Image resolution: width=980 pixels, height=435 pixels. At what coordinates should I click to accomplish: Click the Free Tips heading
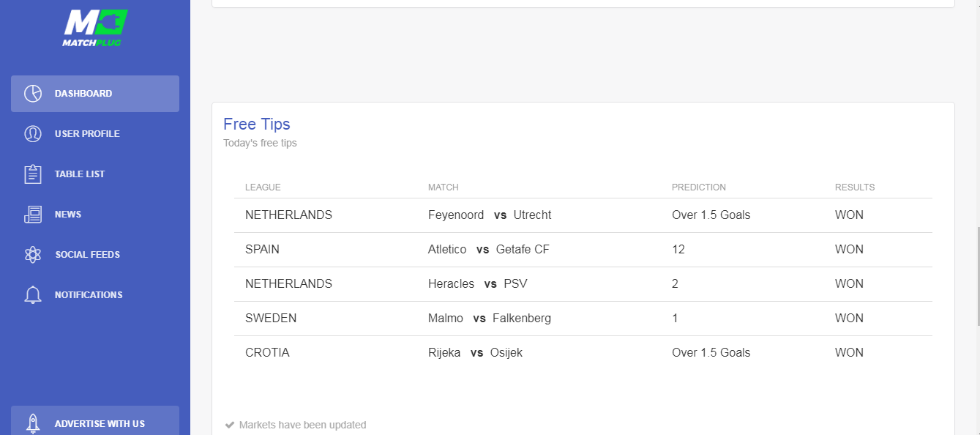pyautogui.click(x=257, y=124)
